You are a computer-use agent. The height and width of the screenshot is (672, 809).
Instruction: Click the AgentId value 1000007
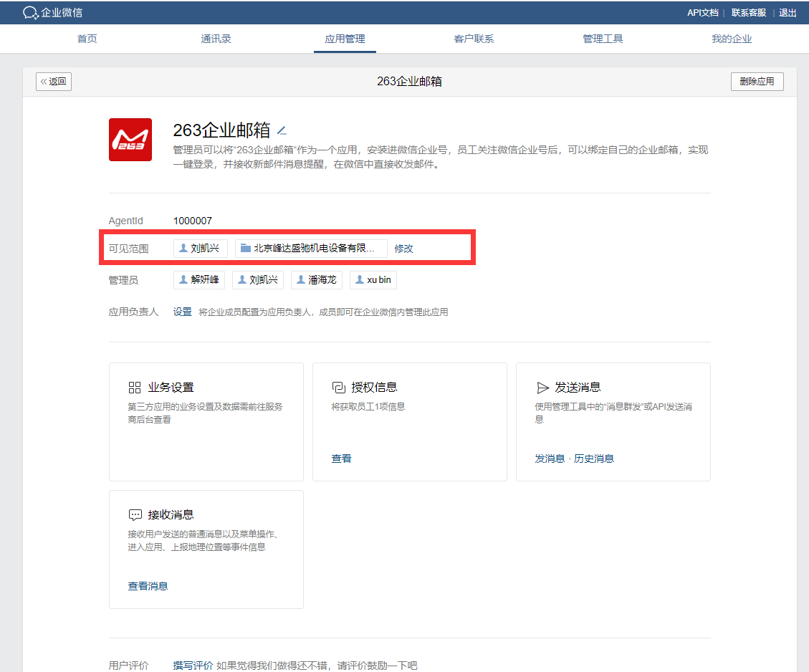pos(193,221)
